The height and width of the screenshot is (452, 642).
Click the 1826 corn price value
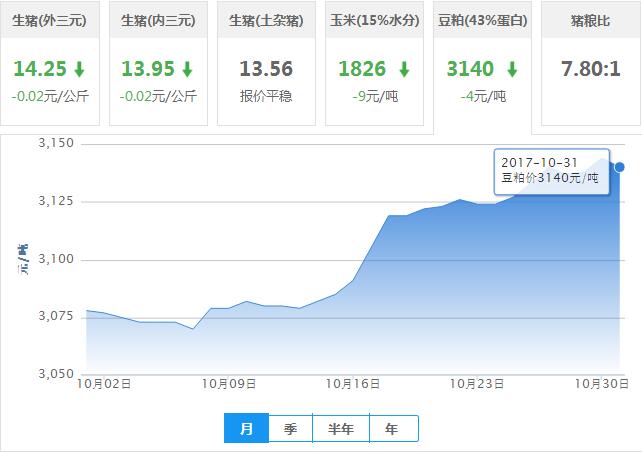pyautogui.click(x=362, y=69)
